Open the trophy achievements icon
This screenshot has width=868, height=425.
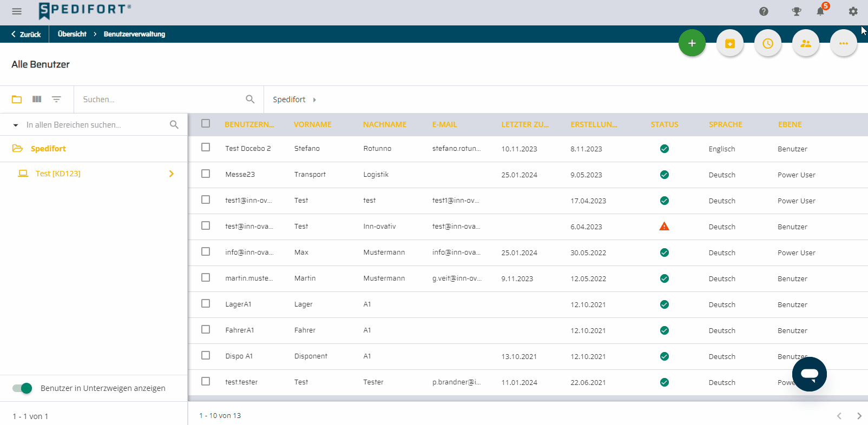point(796,11)
